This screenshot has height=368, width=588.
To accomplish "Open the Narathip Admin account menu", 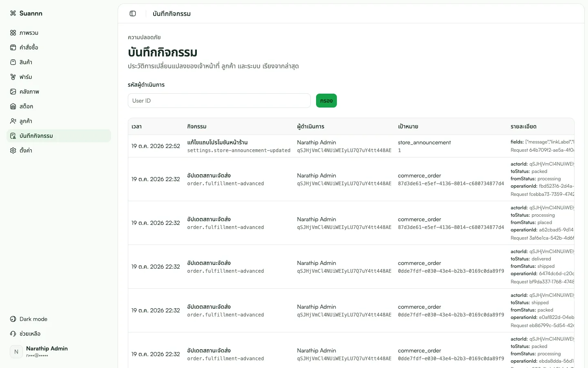I will [59, 352].
